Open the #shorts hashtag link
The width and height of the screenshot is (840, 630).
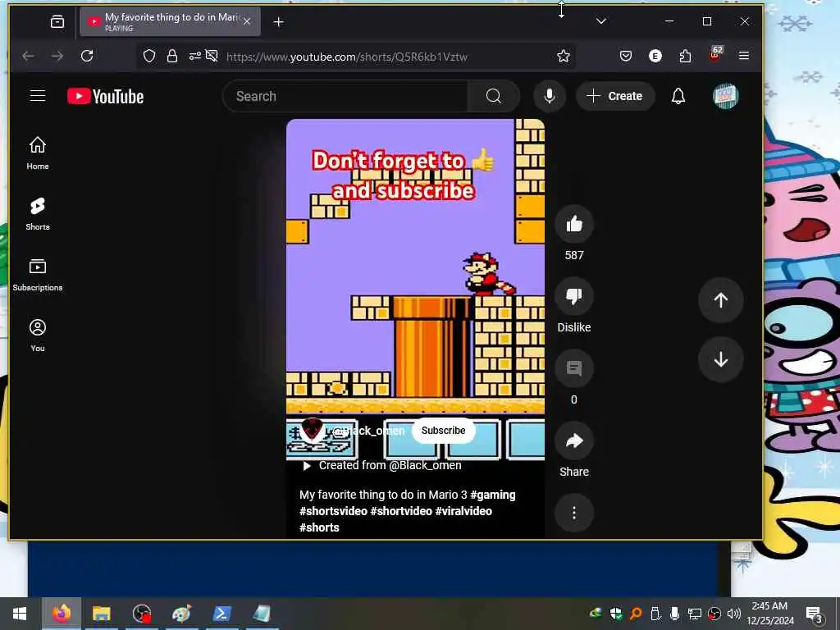pyautogui.click(x=319, y=527)
